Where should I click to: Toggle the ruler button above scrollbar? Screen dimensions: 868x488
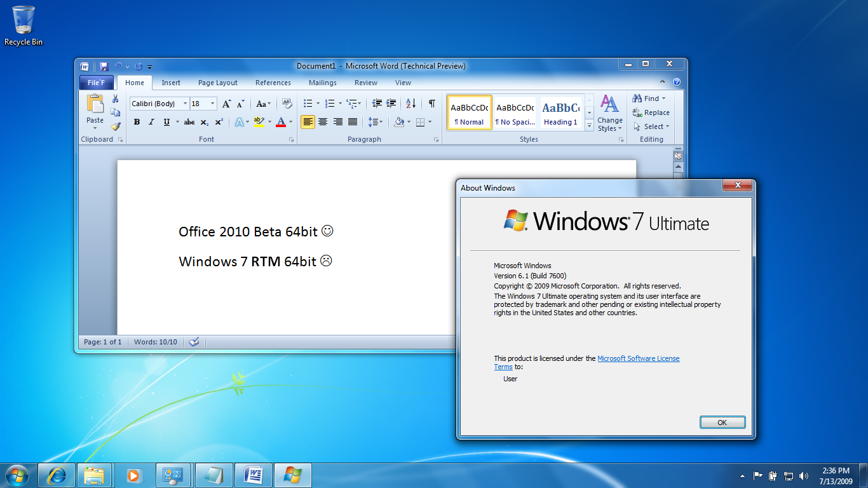coord(678,156)
